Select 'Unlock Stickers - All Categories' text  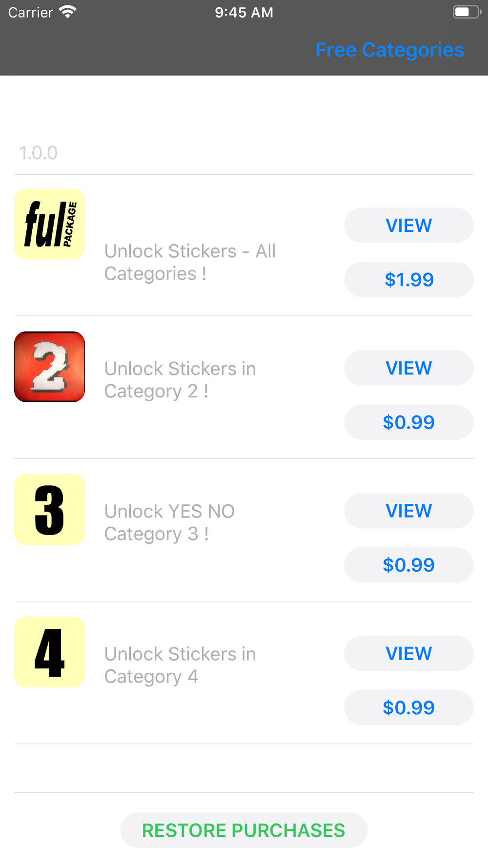[x=190, y=263]
